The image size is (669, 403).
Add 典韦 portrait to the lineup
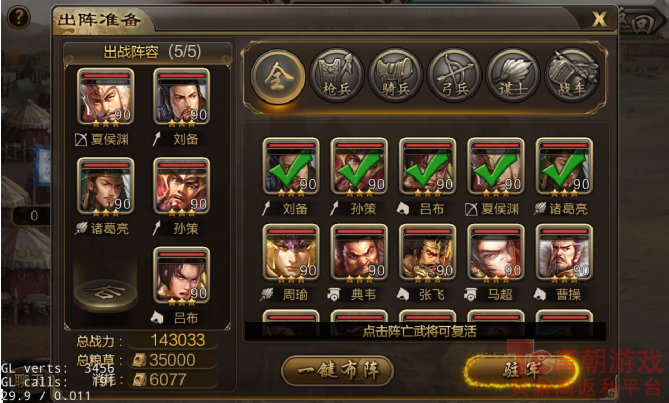[x=359, y=253]
